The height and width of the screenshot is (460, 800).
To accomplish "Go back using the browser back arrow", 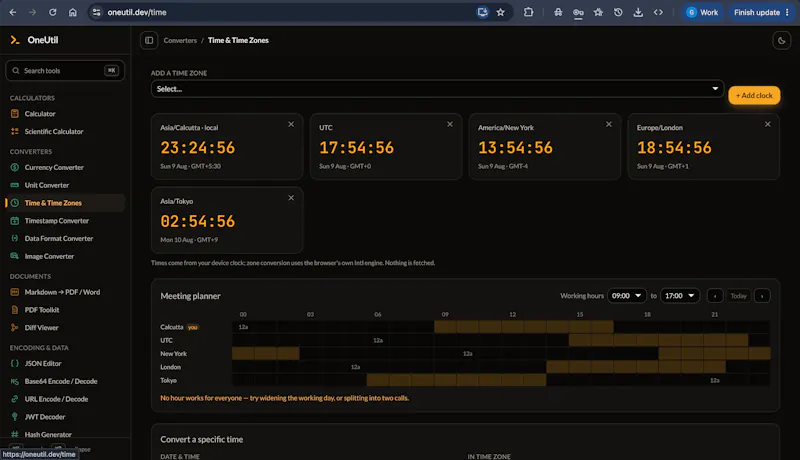I will coord(13,12).
